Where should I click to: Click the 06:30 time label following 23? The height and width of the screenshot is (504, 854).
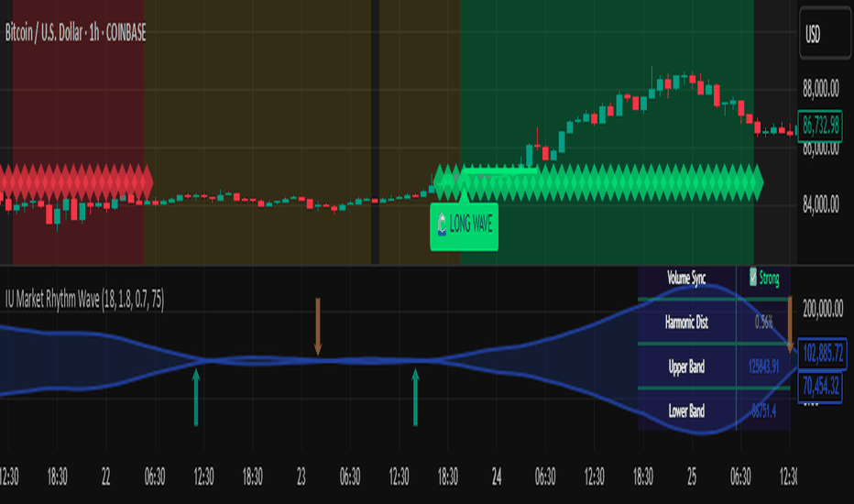click(350, 477)
